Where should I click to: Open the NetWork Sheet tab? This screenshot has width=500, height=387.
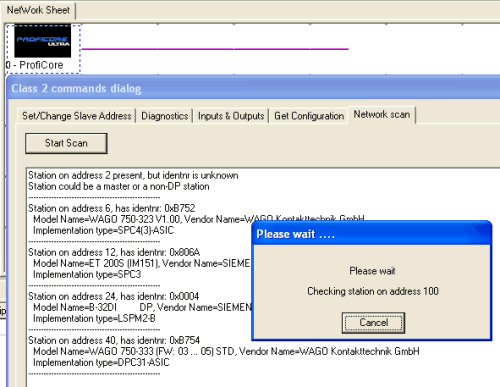[38, 10]
